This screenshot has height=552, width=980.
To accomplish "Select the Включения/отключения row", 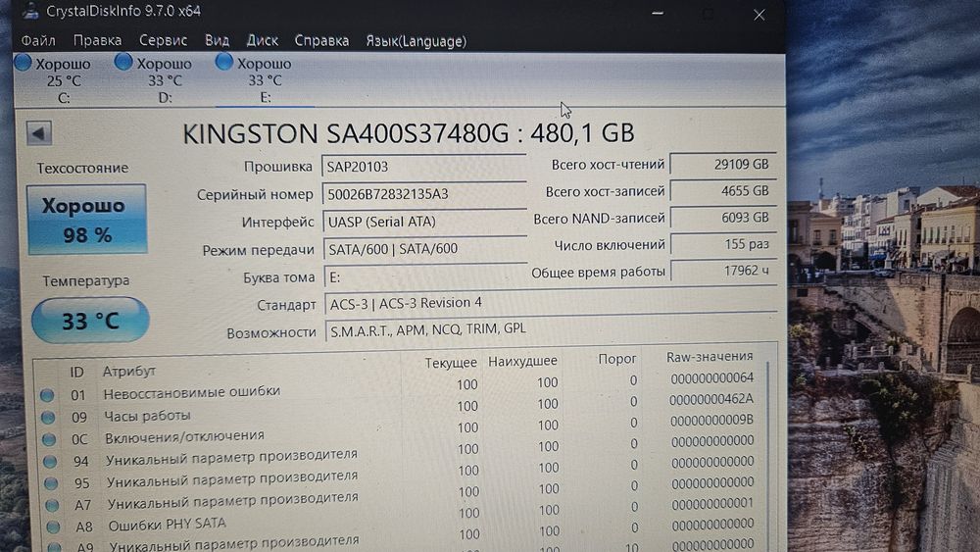I will click(400, 432).
